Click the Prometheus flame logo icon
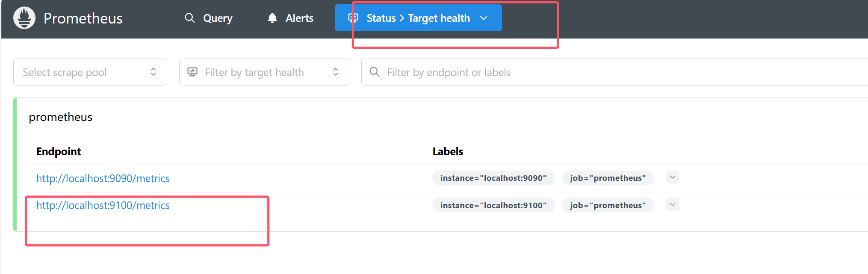 click(x=24, y=18)
